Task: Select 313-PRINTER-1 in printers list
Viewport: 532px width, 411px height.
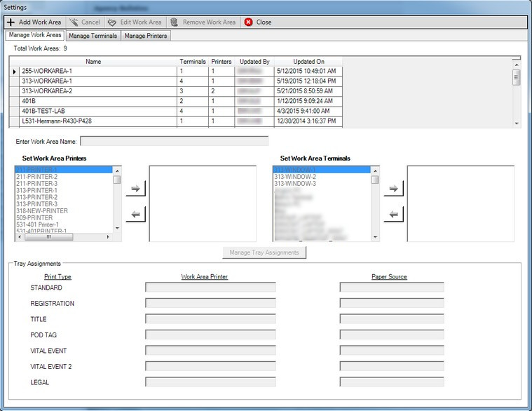Action: (64, 190)
